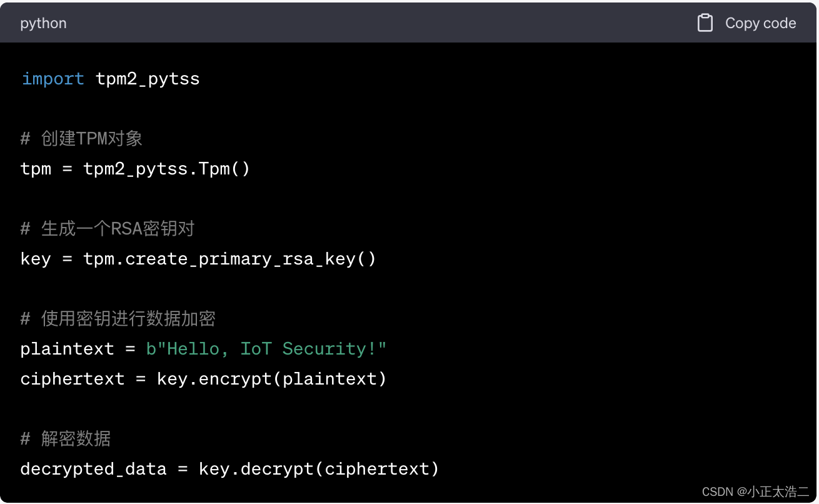Click the clipboard copy icon
The width and height of the screenshot is (819, 504).
point(705,23)
